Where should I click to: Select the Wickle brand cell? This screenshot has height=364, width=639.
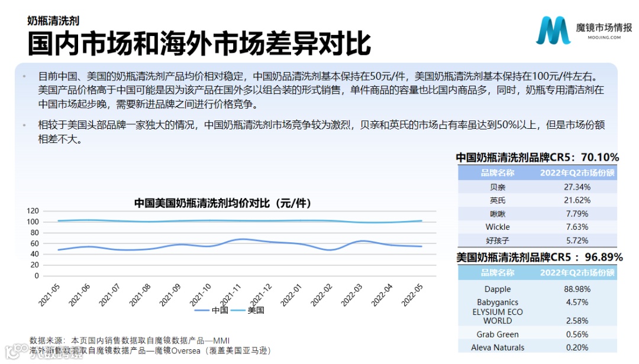498,227
